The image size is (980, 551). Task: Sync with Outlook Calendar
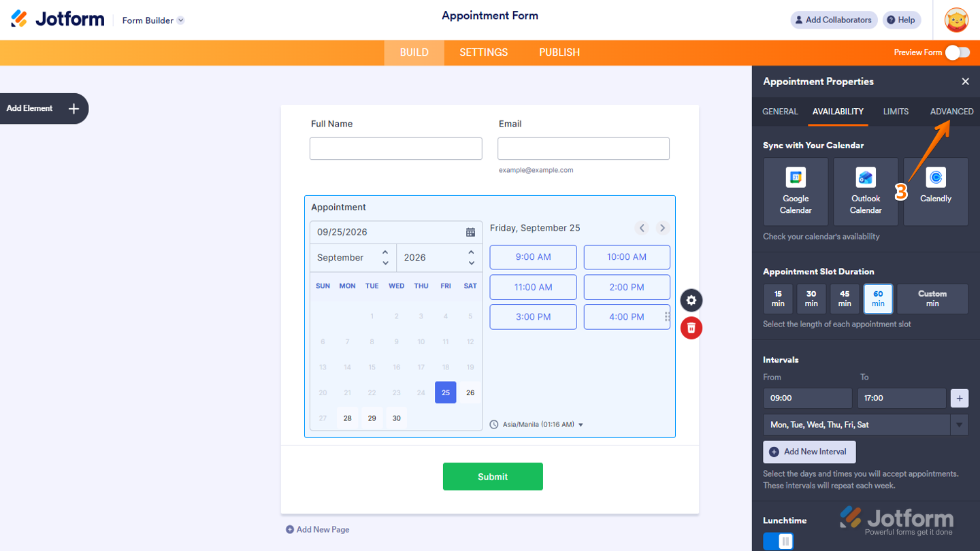click(x=866, y=192)
